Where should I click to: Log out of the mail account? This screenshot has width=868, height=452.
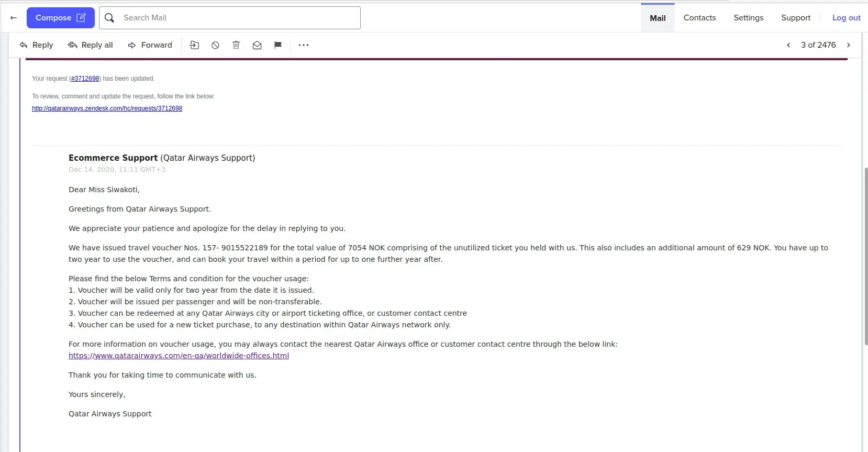coord(846,18)
